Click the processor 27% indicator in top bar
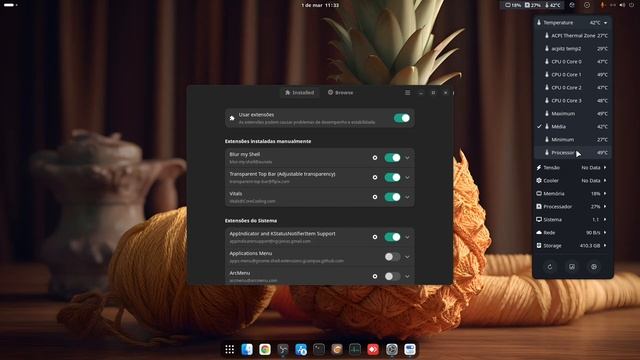 click(x=533, y=5)
